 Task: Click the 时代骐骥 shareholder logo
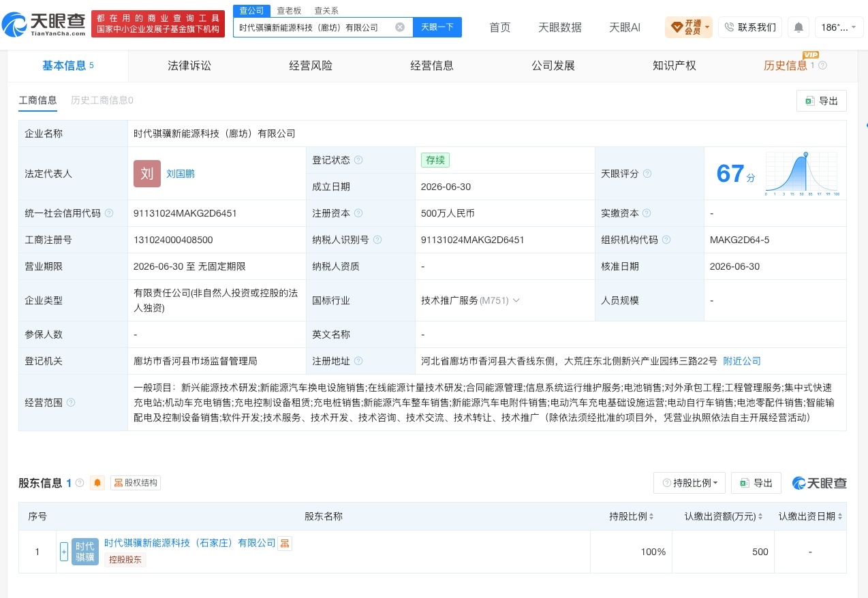click(85, 552)
